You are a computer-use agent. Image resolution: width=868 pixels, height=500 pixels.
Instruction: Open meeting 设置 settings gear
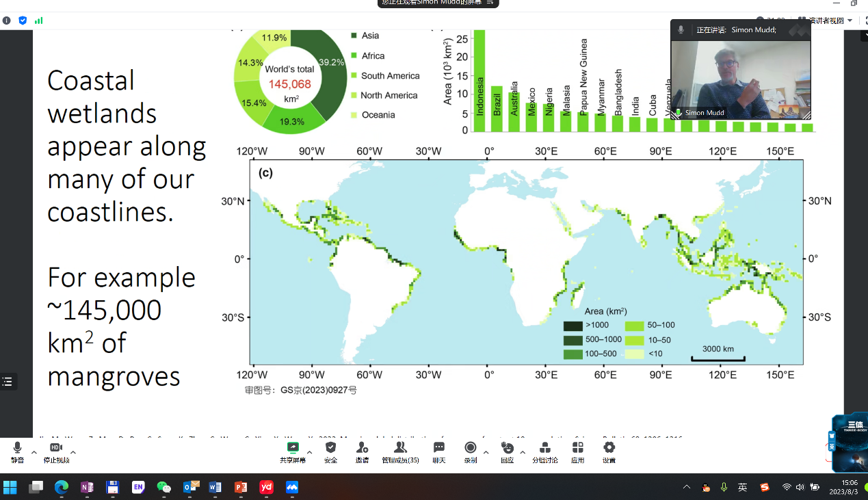tap(609, 448)
